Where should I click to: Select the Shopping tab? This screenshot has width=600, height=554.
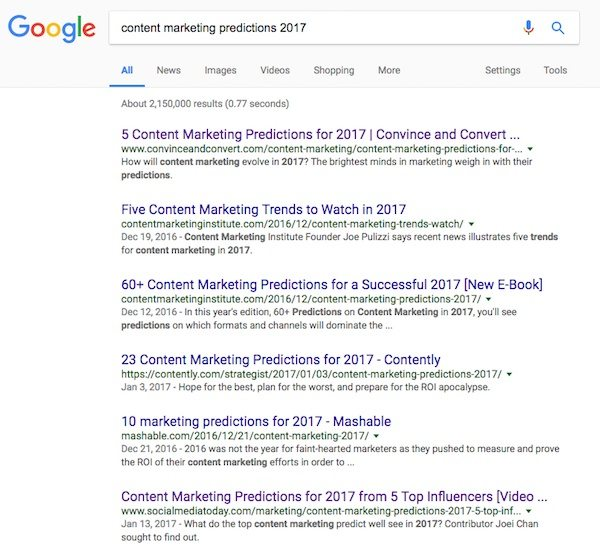pos(333,70)
